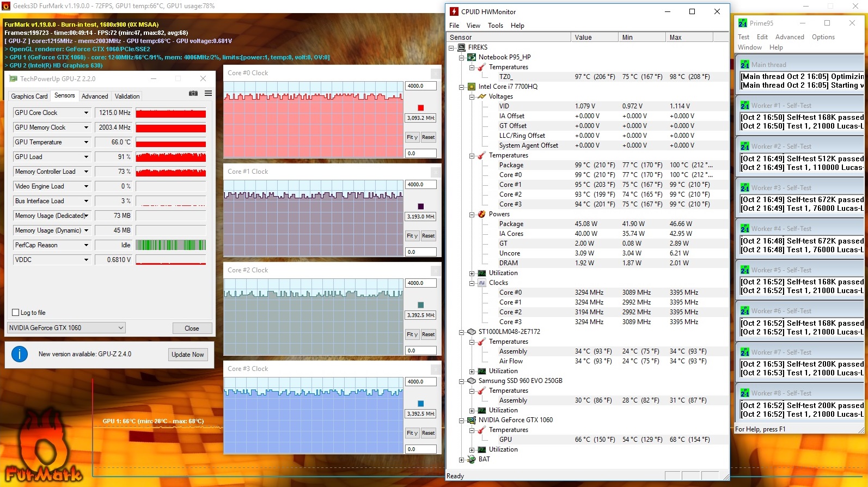The height and width of the screenshot is (487, 868).
Task: Switch to the Validation tab
Action: click(127, 96)
